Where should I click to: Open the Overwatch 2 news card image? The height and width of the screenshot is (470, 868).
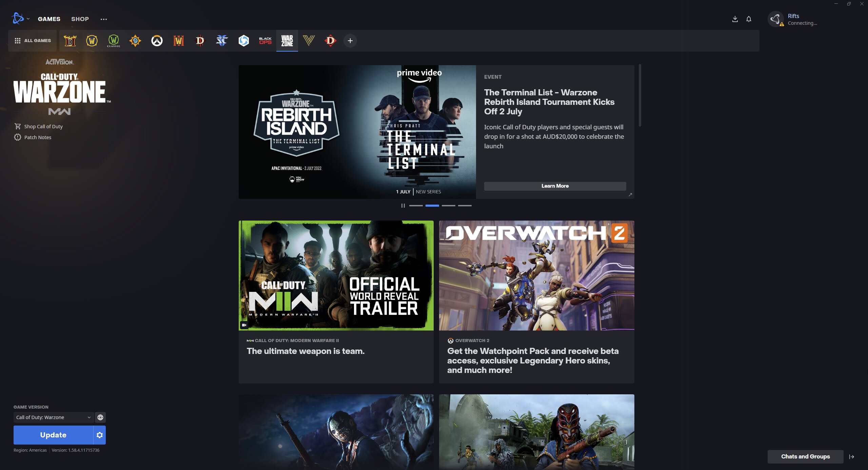(x=537, y=276)
